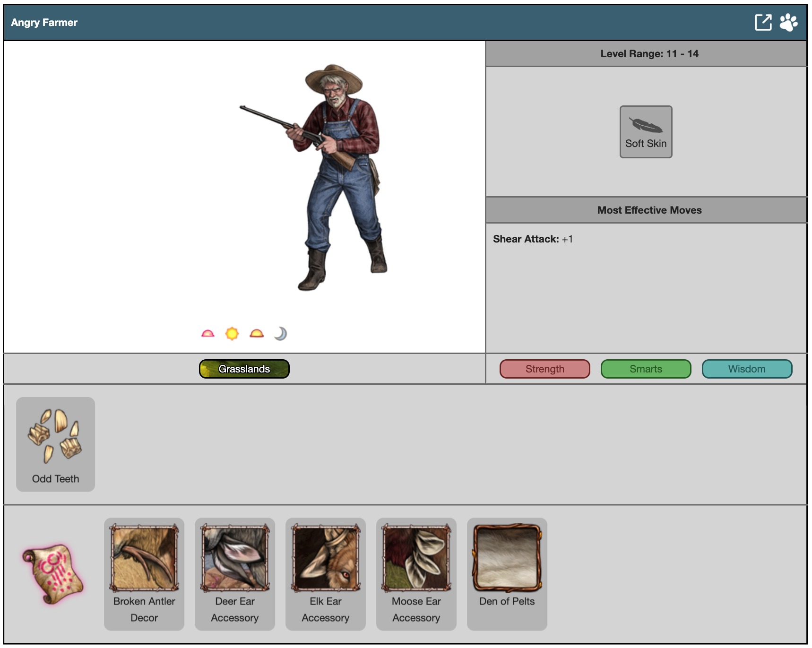Select the red Strength stat badge
The width and height of the screenshot is (812, 648).
(544, 369)
